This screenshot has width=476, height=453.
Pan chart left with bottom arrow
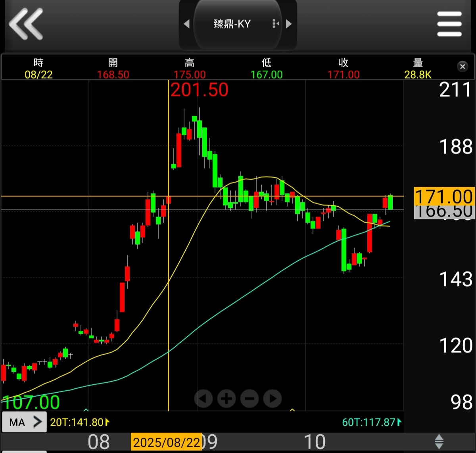[204, 398]
